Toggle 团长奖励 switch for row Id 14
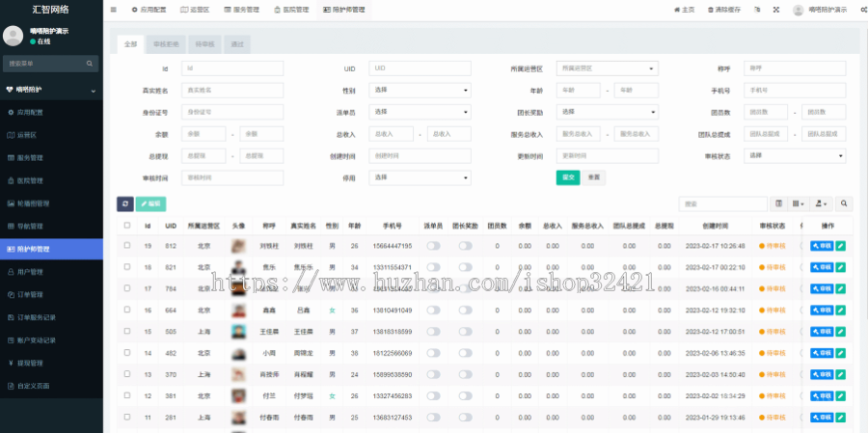868x433 pixels. coord(465,353)
